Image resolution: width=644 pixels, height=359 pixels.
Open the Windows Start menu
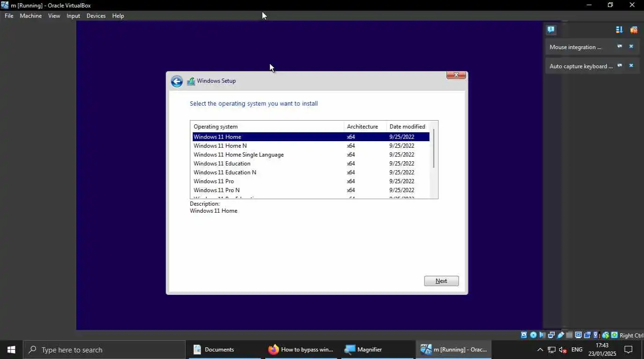point(11,350)
